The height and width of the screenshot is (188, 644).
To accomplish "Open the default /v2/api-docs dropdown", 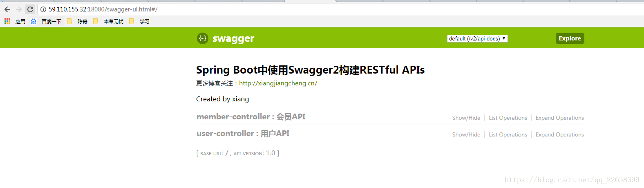I will pyautogui.click(x=477, y=38).
